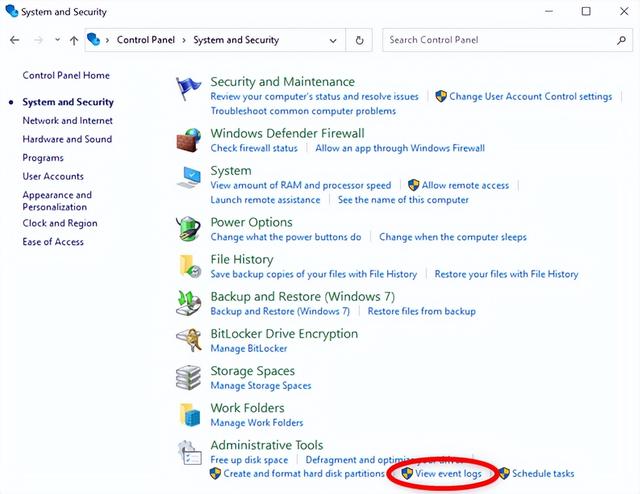This screenshot has height=494, width=640.
Task: Select System and Security in the breadcrumb
Action: pos(236,40)
